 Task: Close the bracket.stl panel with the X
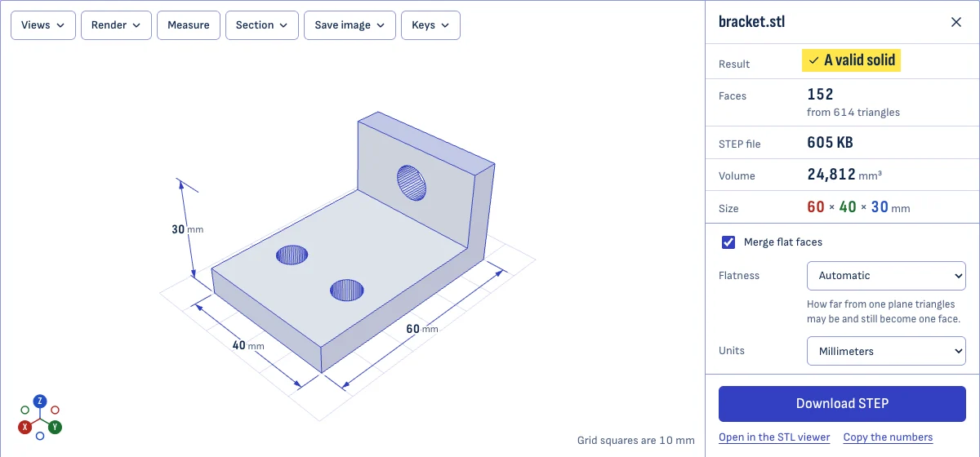pos(956,22)
